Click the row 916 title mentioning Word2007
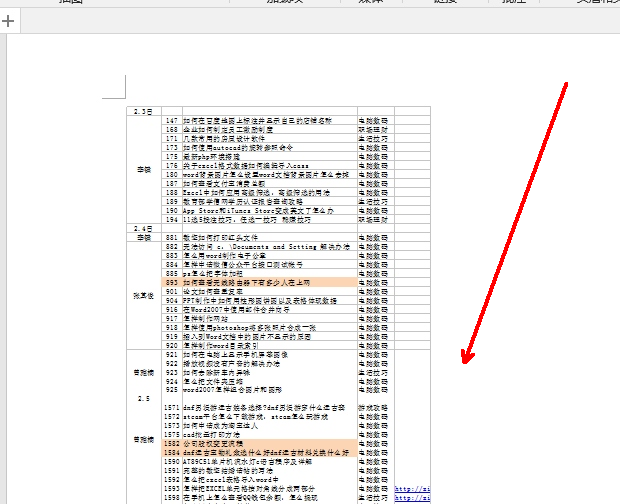This screenshot has height=504, width=620. pyautogui.click(x=236, y=310)
